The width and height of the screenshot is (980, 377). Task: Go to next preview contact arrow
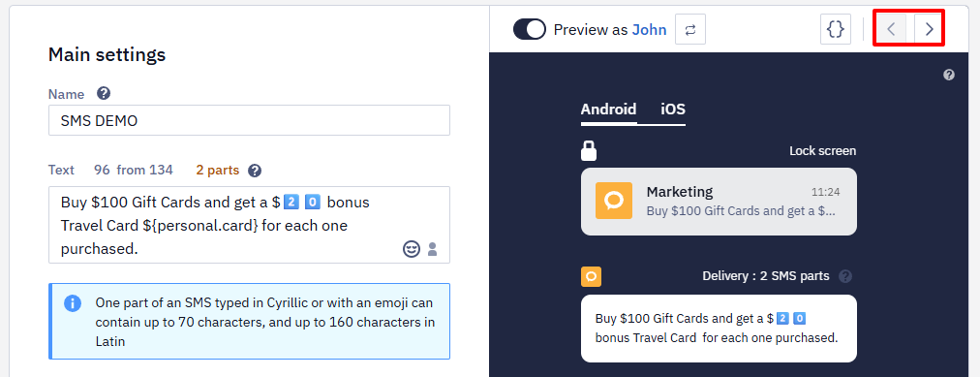click(x=930, y=29)
